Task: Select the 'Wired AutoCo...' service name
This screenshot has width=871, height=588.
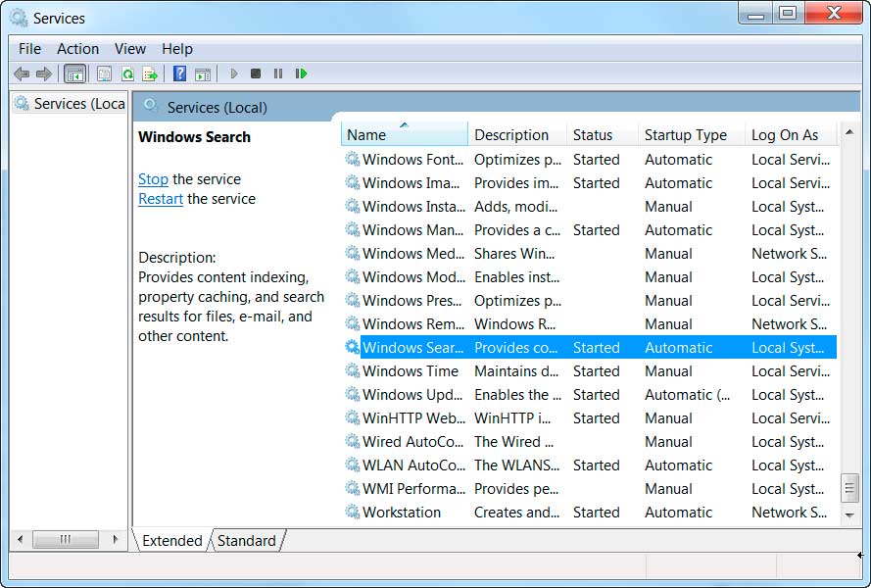Action: 412,441
